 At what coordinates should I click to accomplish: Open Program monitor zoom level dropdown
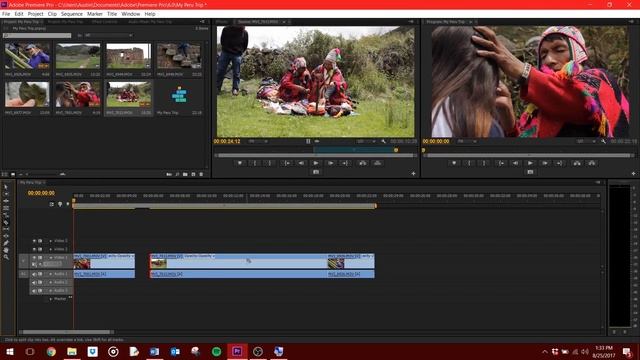click(466, 141)
